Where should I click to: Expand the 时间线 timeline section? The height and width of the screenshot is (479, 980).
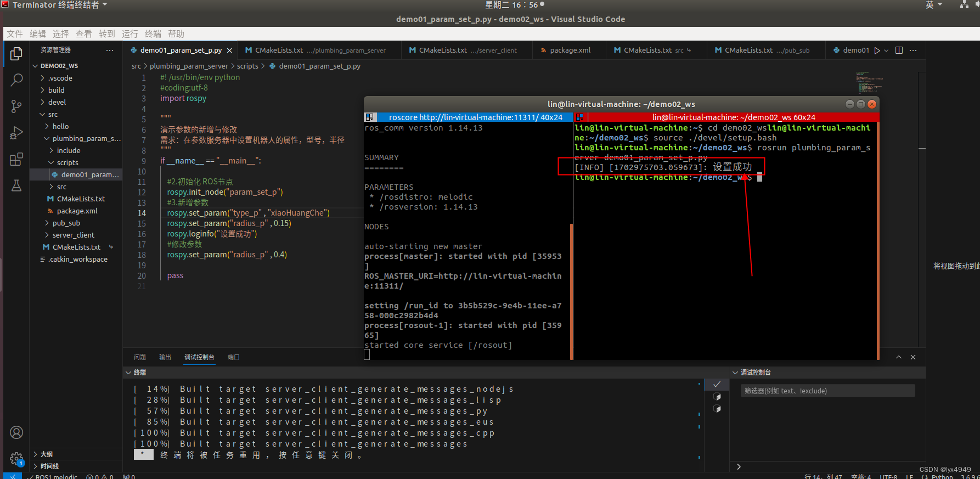76,466
